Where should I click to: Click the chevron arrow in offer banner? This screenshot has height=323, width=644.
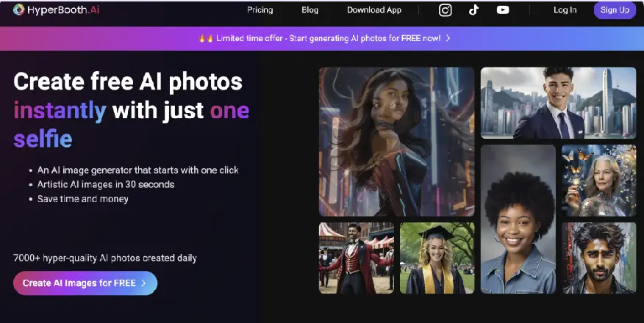coord(448,38)
